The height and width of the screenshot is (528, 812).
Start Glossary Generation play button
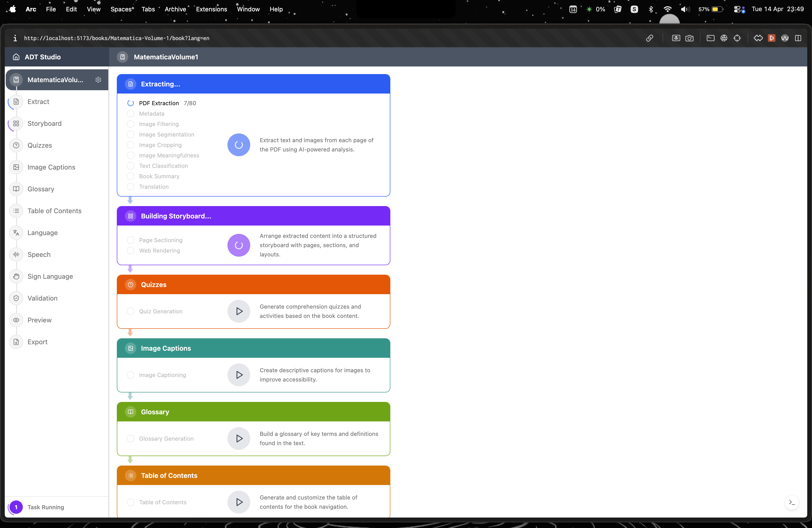[239, 438]
